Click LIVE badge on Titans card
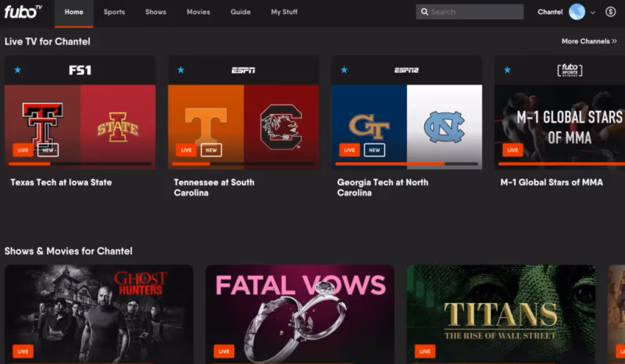The width and height of the screenshot is (625, 364). (x=425, y=352)
